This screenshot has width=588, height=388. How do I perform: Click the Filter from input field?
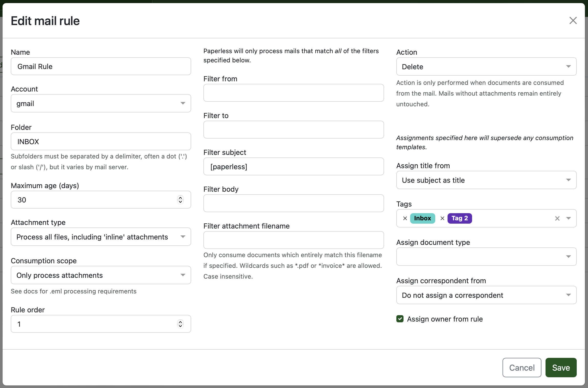[x=293, y=93]
